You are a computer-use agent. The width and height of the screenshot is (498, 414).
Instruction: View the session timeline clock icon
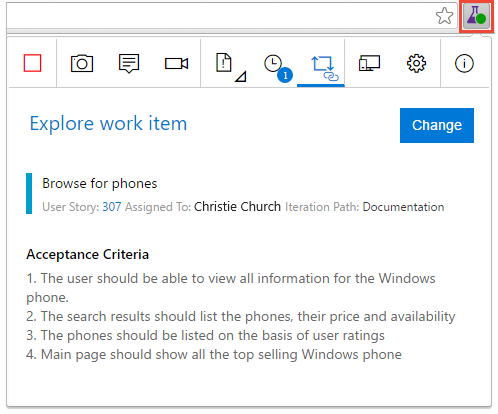(x=273, y=63)
